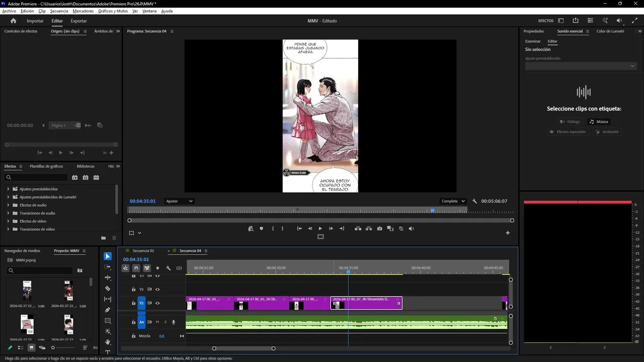Viewport: 644px width, 362px height.
Task: Open the Ajustar zoom level dropdown
Action: pyautogui.click(x=179, y=201)
